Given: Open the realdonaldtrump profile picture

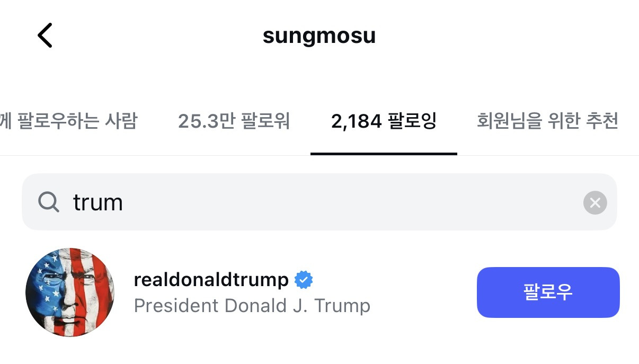Looking at the screenshot, I should pos(70,292).
